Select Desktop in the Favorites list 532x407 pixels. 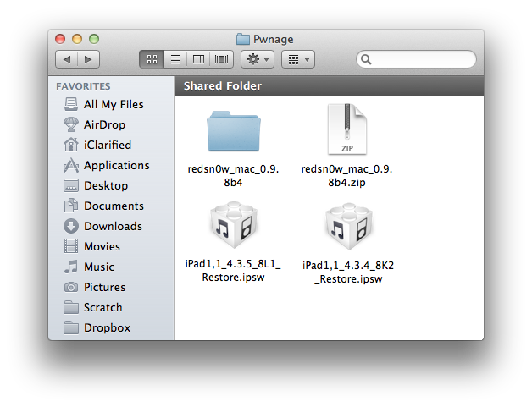click(105, 185)
